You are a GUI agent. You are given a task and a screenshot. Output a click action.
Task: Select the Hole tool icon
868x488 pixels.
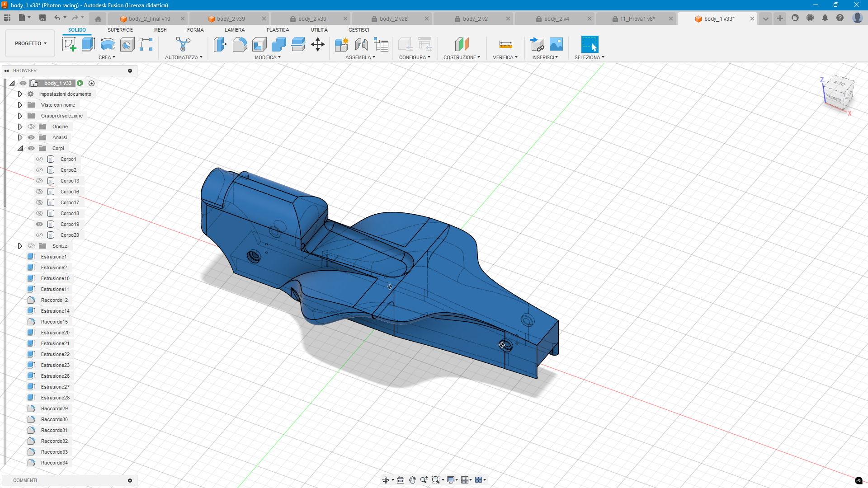(x=127, y=44)
